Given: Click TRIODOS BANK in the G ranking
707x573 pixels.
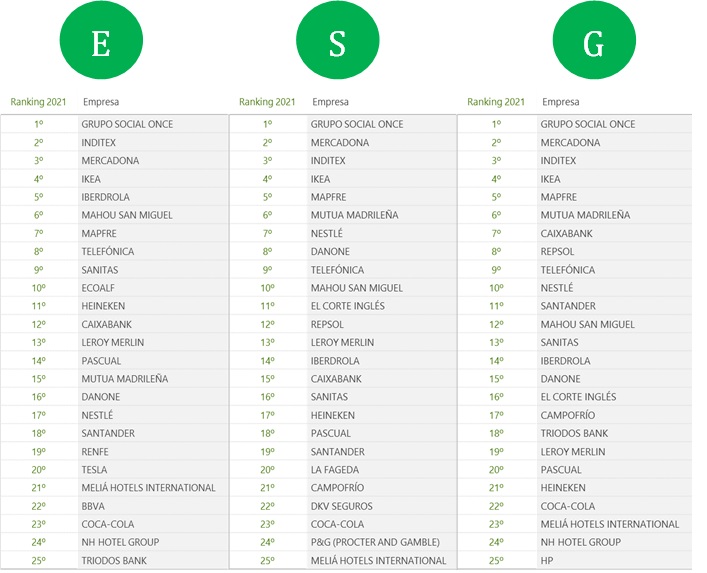Looking at the screenshot, I should pos(574,433).
